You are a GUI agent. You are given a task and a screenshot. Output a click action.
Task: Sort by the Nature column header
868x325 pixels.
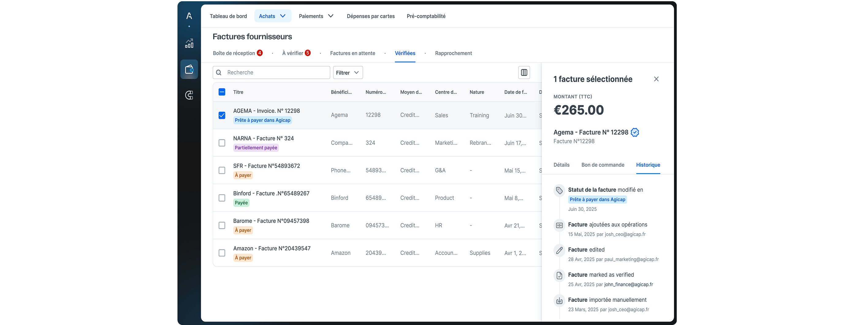(477, 92)
